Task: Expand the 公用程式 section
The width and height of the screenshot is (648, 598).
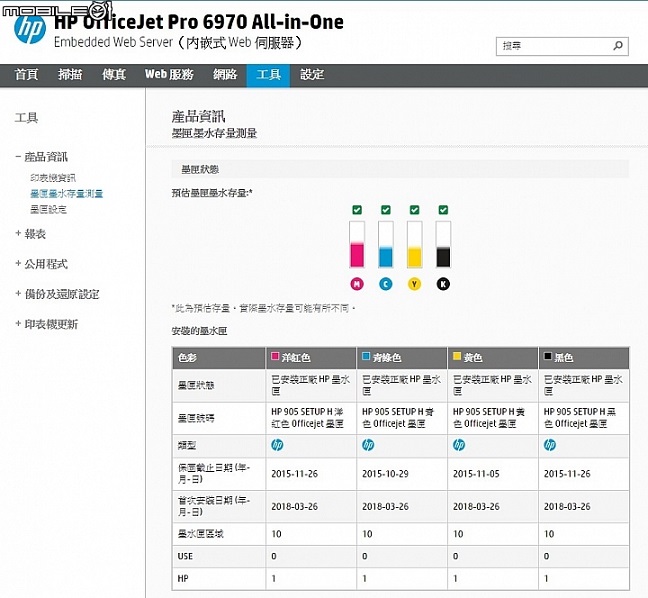Action: coord(18,264)
